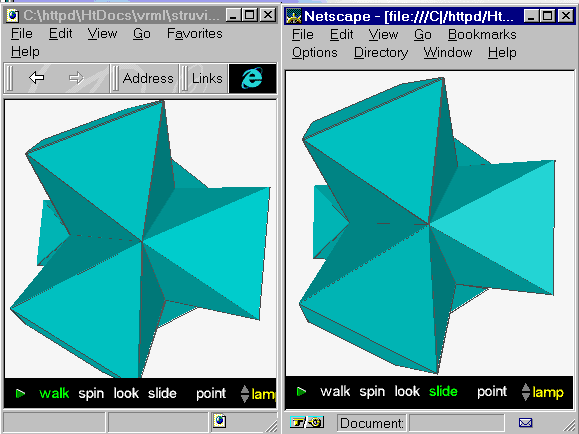Viewport: 579px width, 434px height.
Task: Enable walk mode in the Netscape viewer
Action: pyautogui.click(x=335, y=391)
